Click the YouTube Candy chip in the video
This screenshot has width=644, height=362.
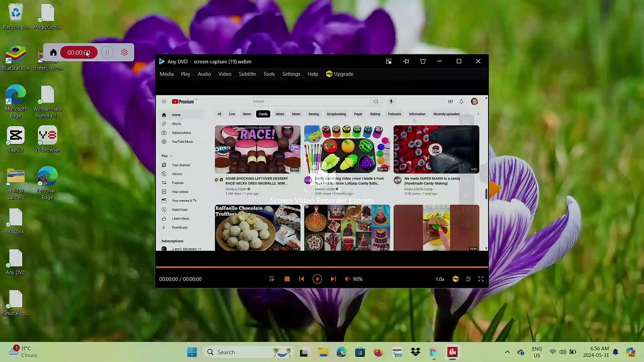263,114
